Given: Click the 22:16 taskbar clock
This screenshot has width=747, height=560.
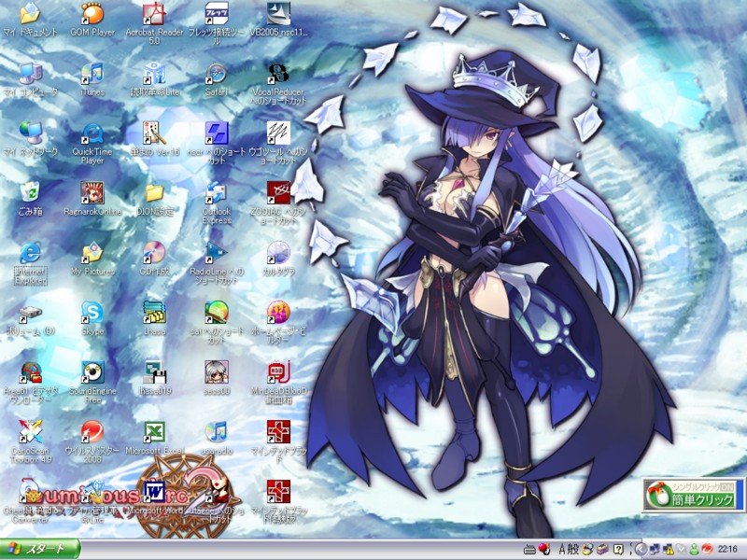Looking at the screenshot, I should [x=727, y=550].
